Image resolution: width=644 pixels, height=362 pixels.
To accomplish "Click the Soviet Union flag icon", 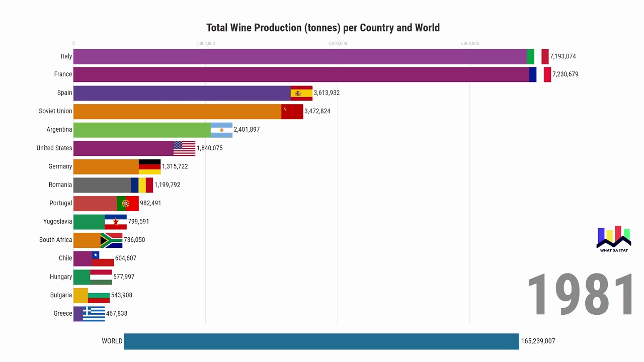I will click(x=292, y=111).
